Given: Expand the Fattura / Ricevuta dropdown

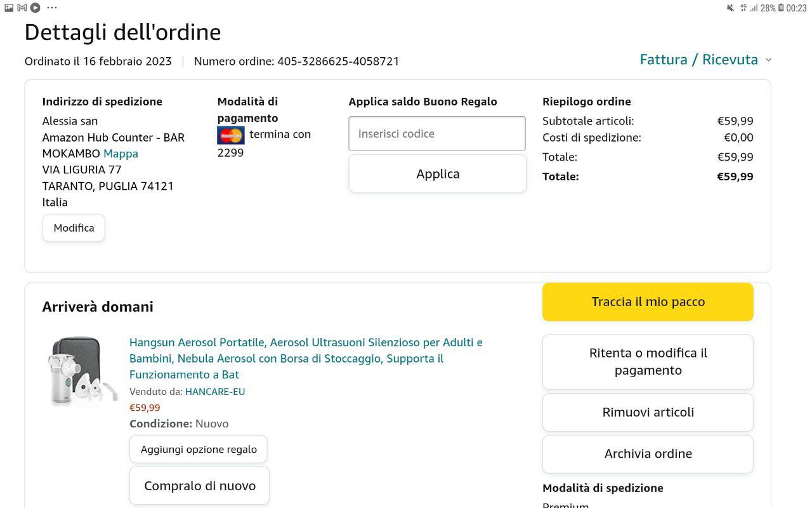Looking at the screenshot, I should coord(698,60).
